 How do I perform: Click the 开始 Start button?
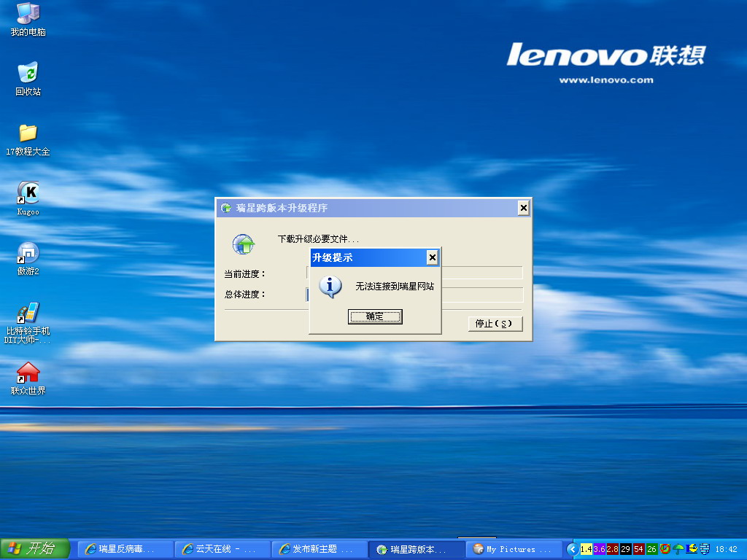[x=35, y=549]
